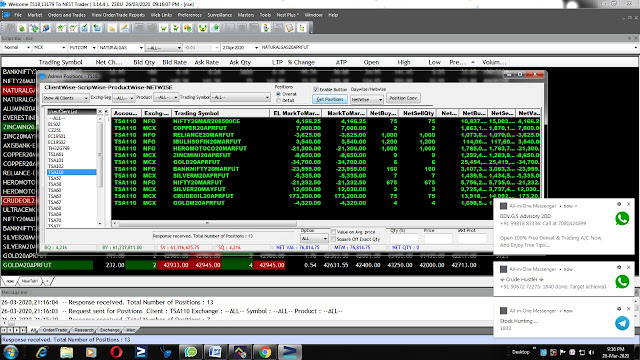Viewport: 640px width, 360px height.
Task: Select client TSA110 in client list
Action: click(72, 172)
